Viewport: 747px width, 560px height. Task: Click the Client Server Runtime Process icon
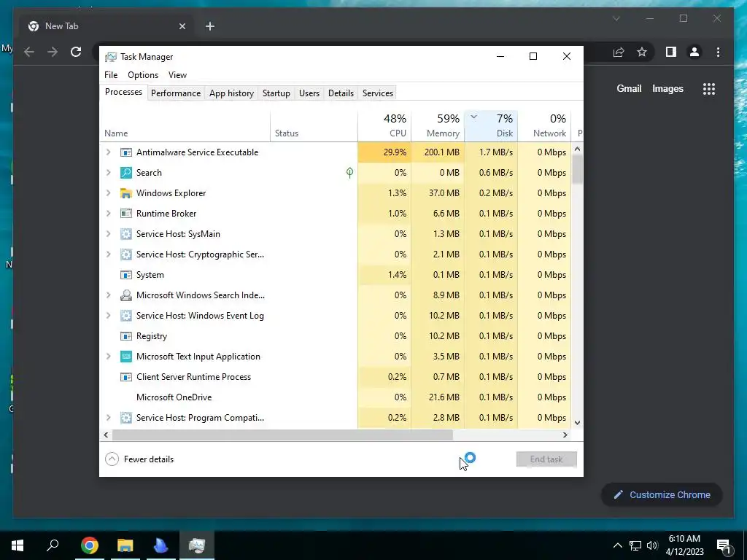[x=125, y=377]
